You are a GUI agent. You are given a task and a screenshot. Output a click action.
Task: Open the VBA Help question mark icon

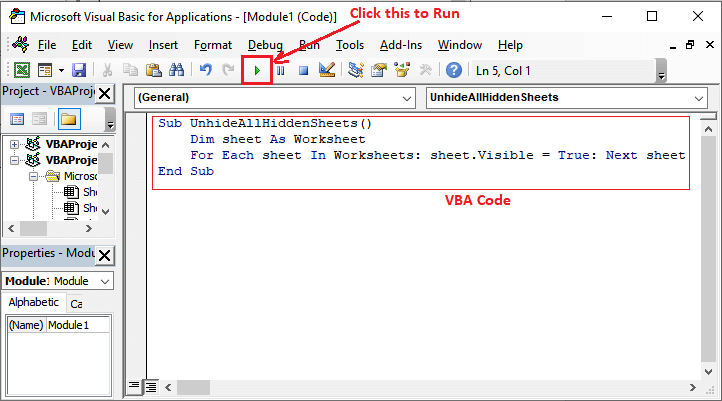pos(454,70)
